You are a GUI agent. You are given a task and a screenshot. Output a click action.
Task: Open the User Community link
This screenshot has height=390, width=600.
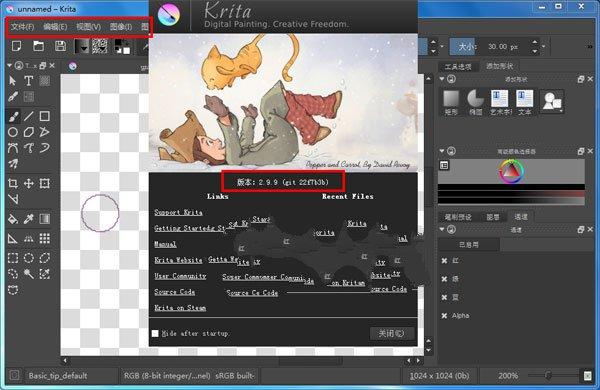tap(180, 276)
